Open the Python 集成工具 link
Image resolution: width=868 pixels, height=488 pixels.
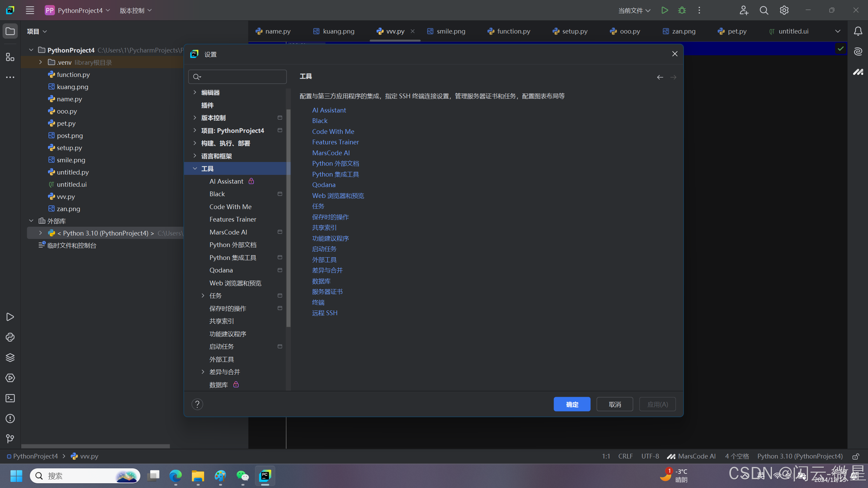click(x=335, y=174)
